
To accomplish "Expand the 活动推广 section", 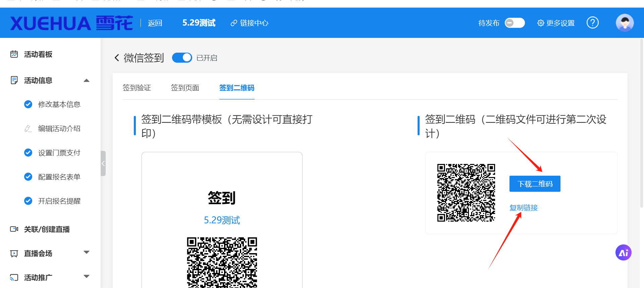I will [87, 277].
